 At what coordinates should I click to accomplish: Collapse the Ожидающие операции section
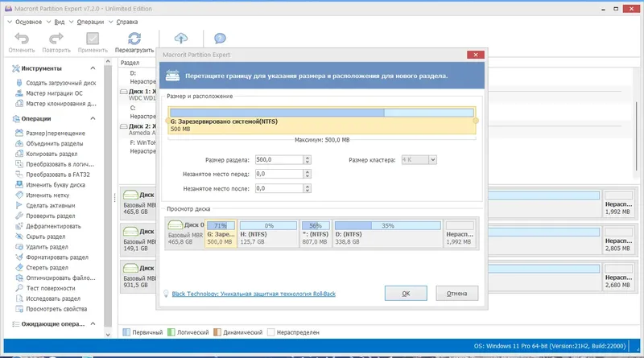pos(93,323)
